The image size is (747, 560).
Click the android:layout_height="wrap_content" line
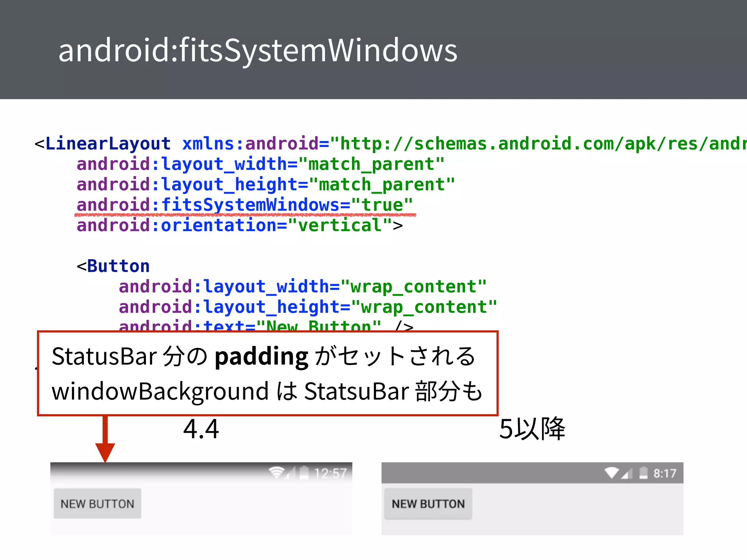pos(308,307)
